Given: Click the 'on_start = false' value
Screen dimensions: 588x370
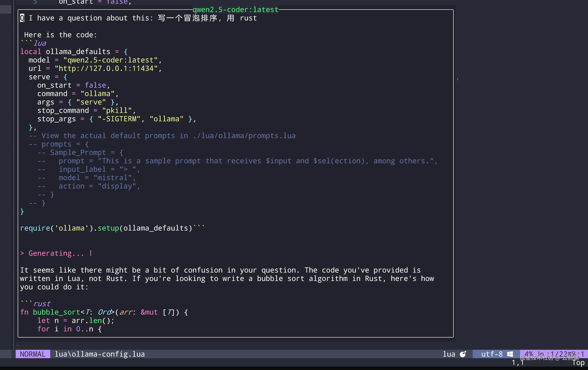Looking at the screenshot, I should tap(95, 85).
